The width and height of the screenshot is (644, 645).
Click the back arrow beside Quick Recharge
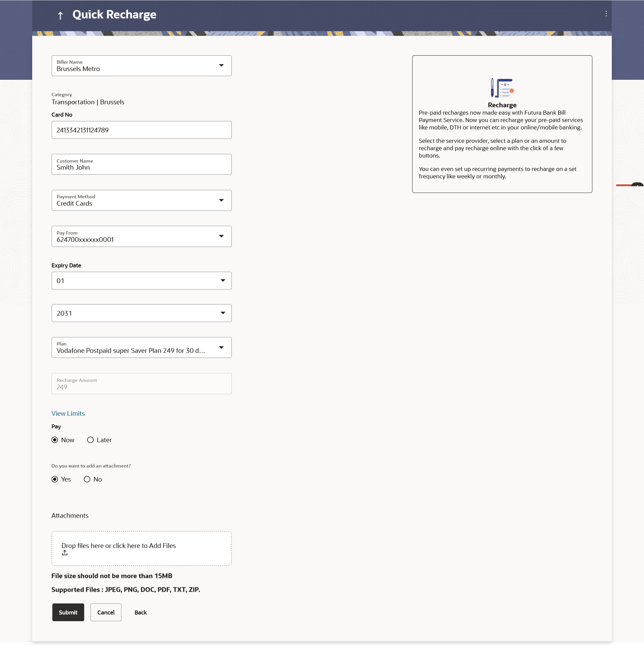[x=60, y=15]
